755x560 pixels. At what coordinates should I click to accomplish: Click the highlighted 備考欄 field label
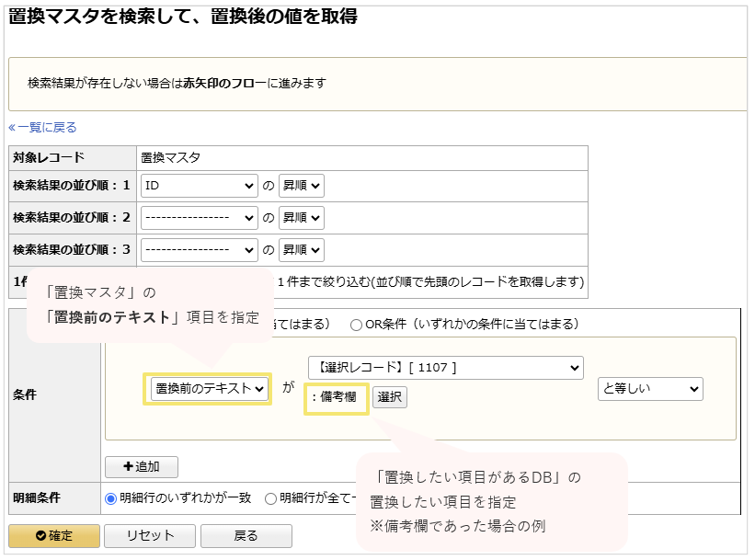point(335,396)
